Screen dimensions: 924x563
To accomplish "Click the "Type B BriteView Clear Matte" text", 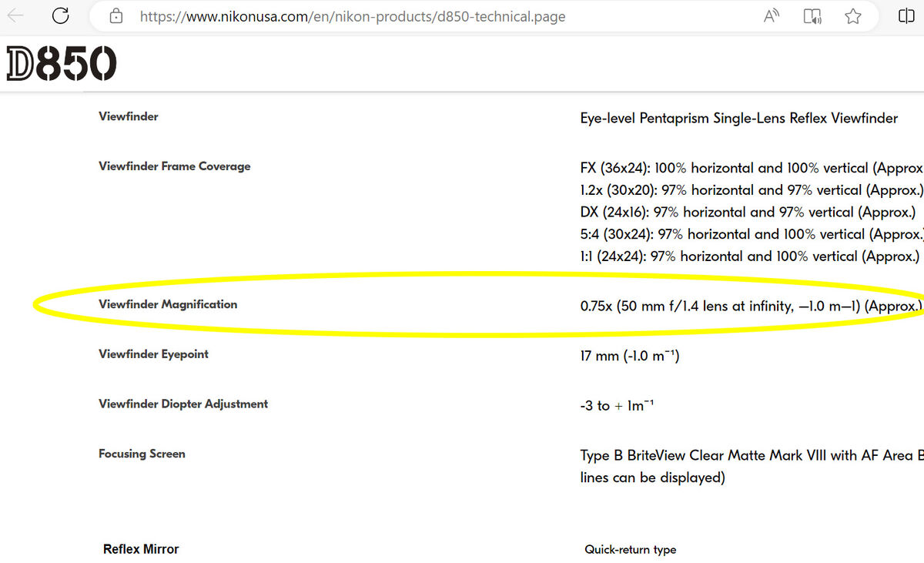I will [x=752, y=456].
